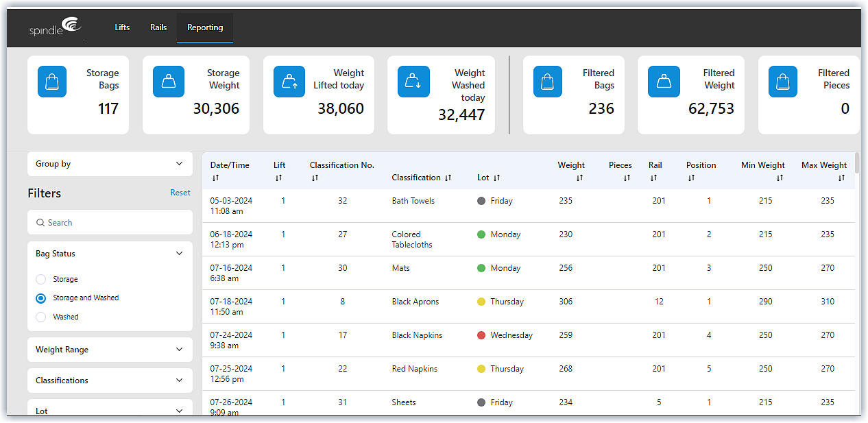The image size is (868, 423).
Task: Expand the Classifications filter
Action: 110,380
